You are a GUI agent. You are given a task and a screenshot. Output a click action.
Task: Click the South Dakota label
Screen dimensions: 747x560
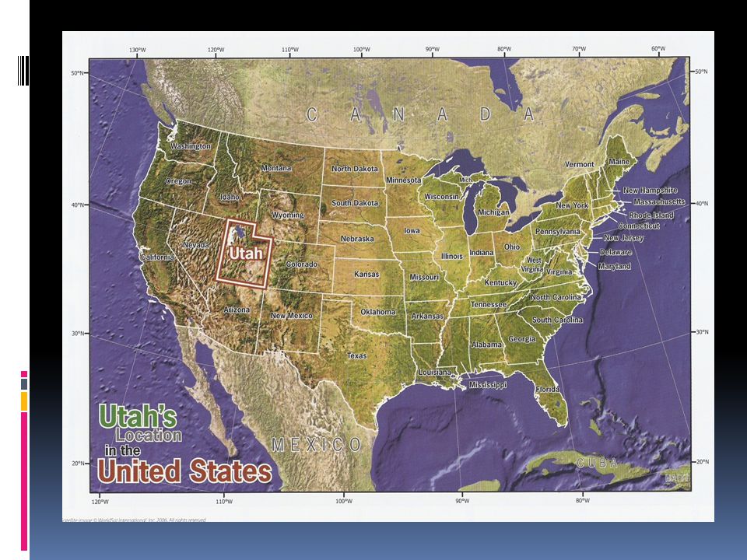(355, 203)
